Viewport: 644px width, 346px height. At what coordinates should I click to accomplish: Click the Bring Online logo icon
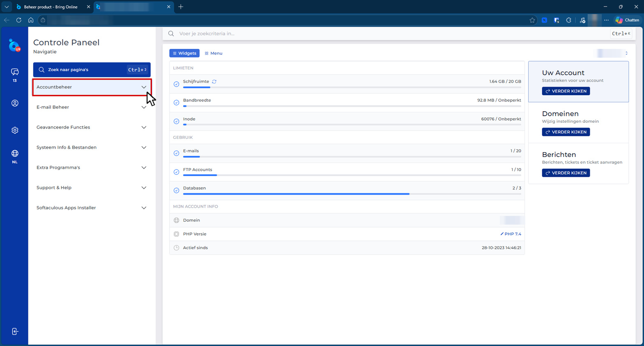(x=14, y=45)
